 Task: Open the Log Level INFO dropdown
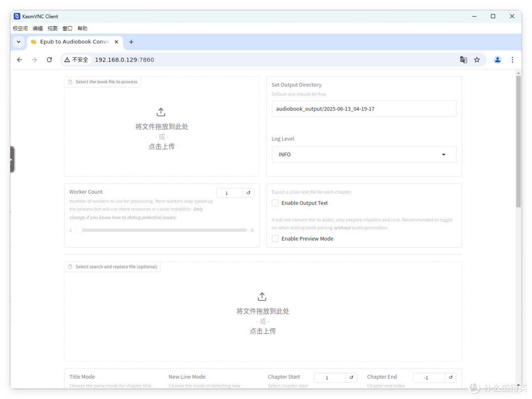(x=364, y=154)
